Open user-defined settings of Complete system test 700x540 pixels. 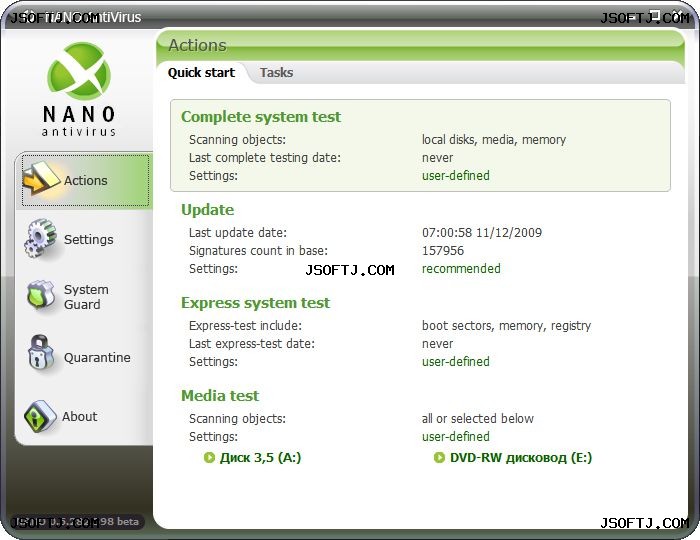coord(456,175)
